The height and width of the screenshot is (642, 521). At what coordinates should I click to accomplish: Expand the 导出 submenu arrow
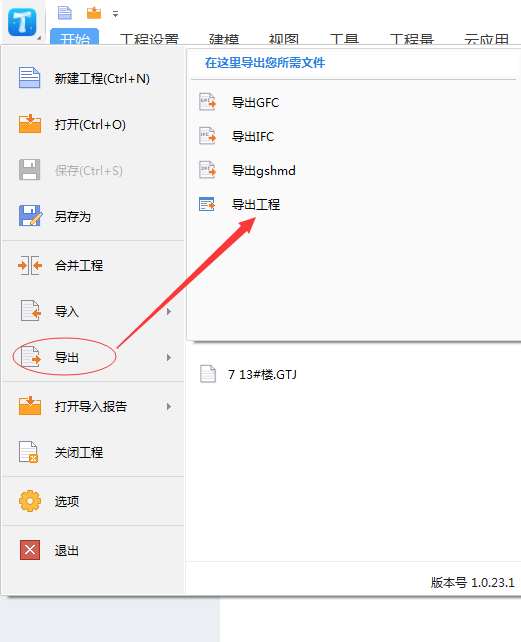click(169, 357)
